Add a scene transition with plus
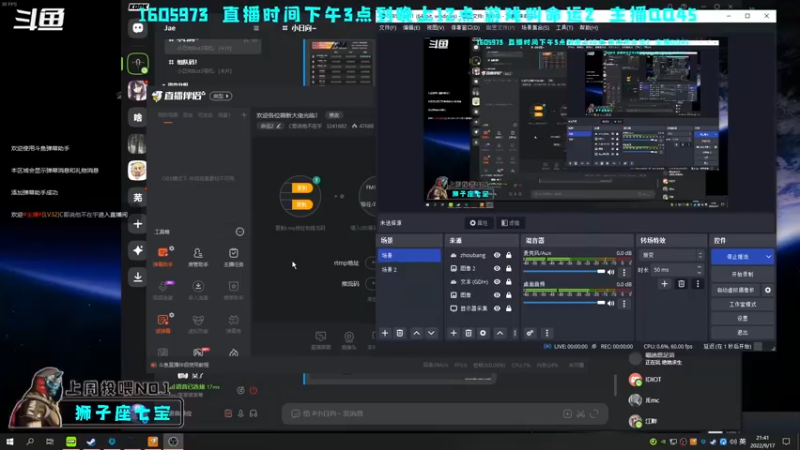 point(664,284)
